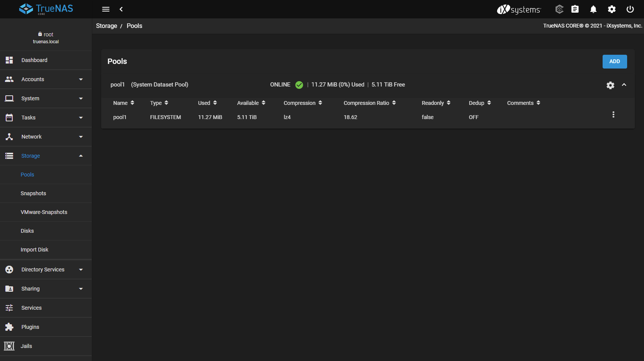
Task: Open the Import Disk submenu item
Action: (46, 250)
